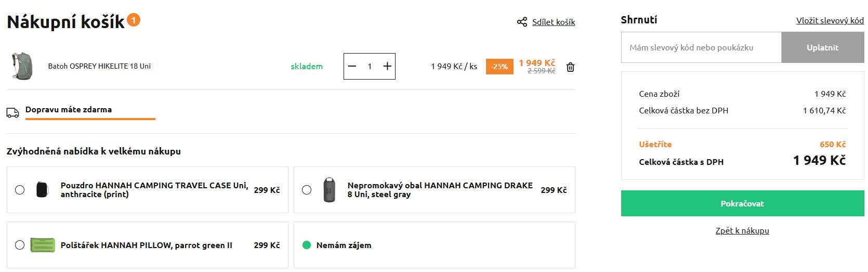Select the Hannah Travel Case pouch option
The image size is (868, 272).
pos(20,190)
